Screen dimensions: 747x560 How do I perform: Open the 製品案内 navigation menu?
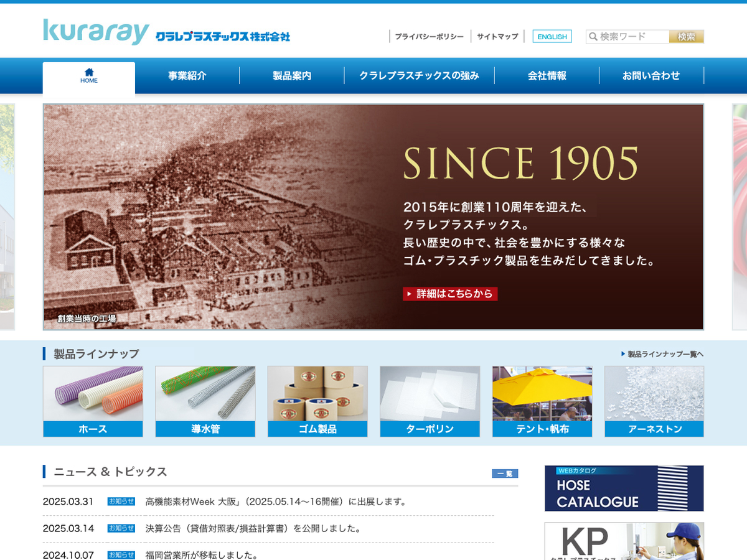(x=292, y=76)
